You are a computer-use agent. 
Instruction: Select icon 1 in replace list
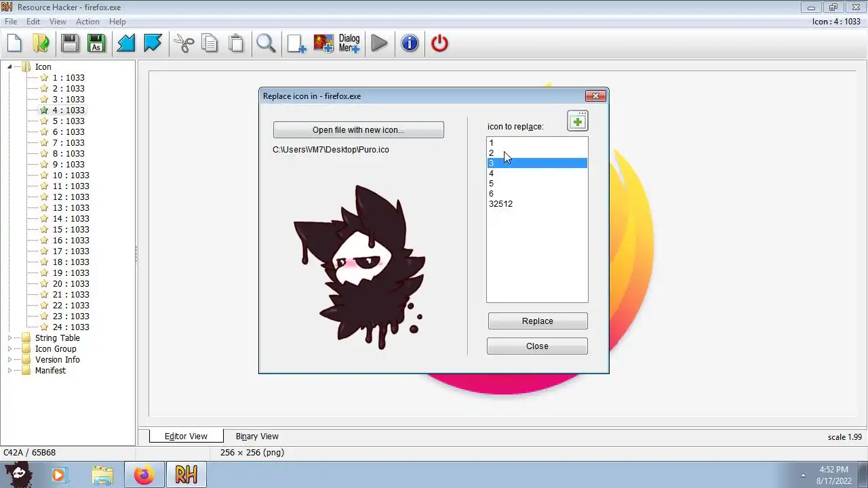tap(537, 142)
